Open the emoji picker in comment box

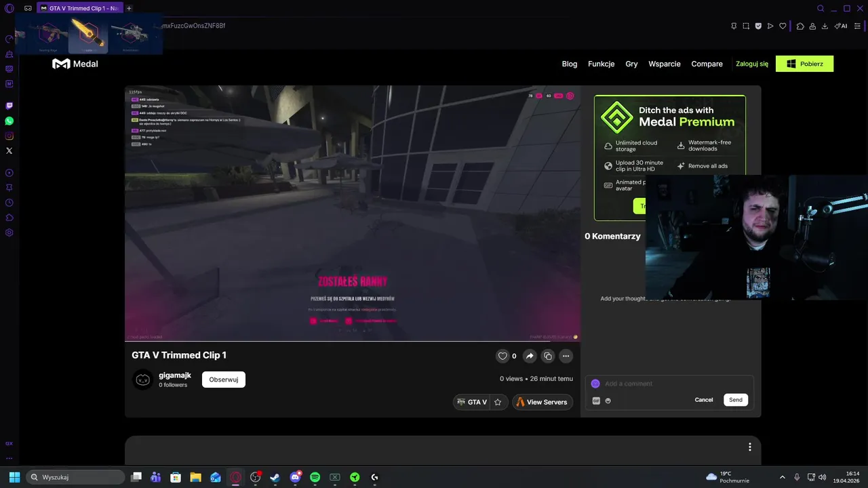coord(608,401)
